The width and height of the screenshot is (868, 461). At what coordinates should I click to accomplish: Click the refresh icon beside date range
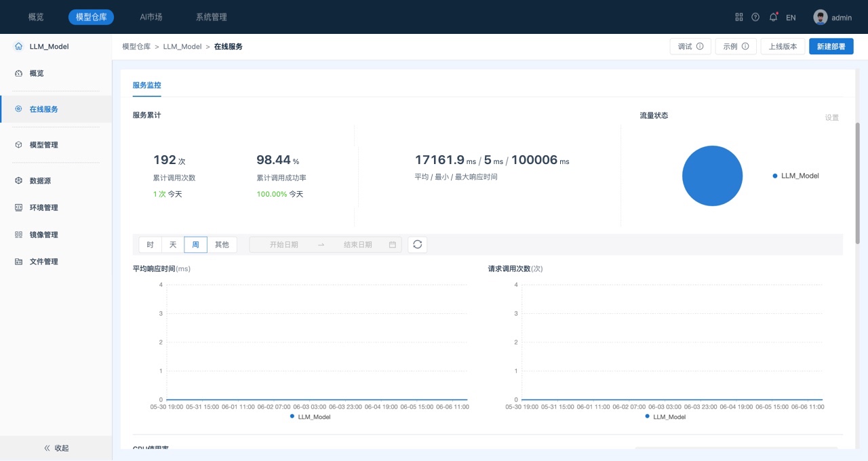417,245
